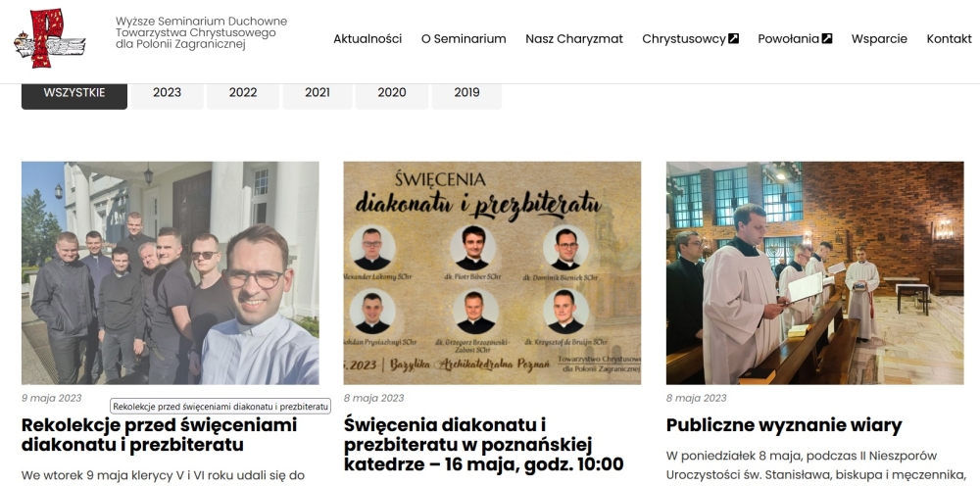Filter news by year 2022
Screen dimensions: 980x486
pos(242,93)
